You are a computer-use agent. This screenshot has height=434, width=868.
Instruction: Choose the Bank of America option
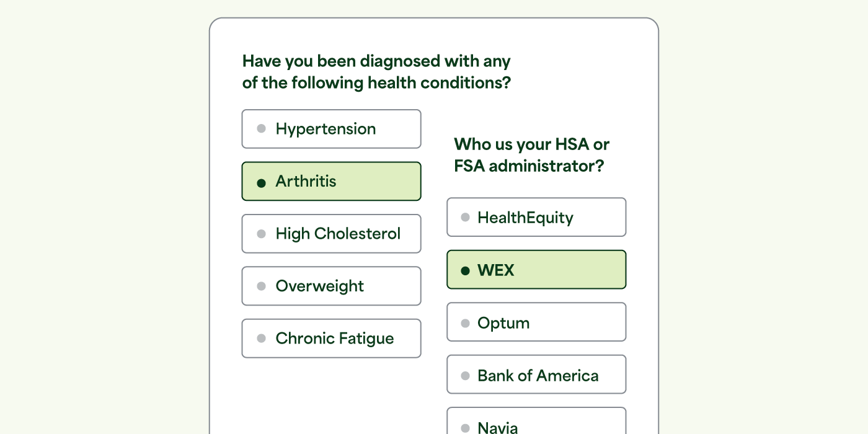536,374
